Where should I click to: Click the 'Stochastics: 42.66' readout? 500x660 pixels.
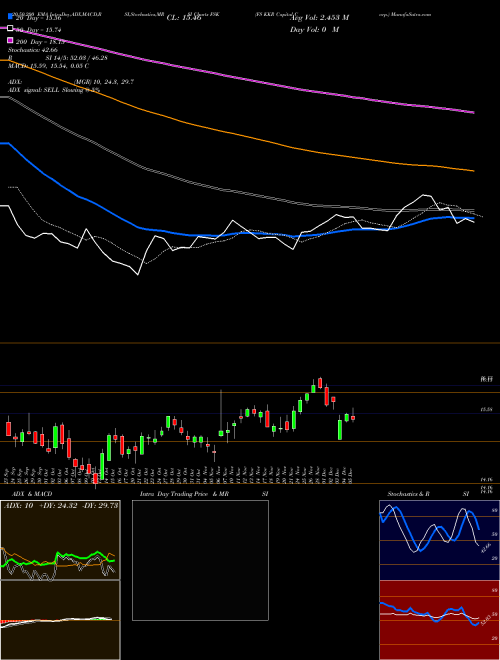point(33,50)
